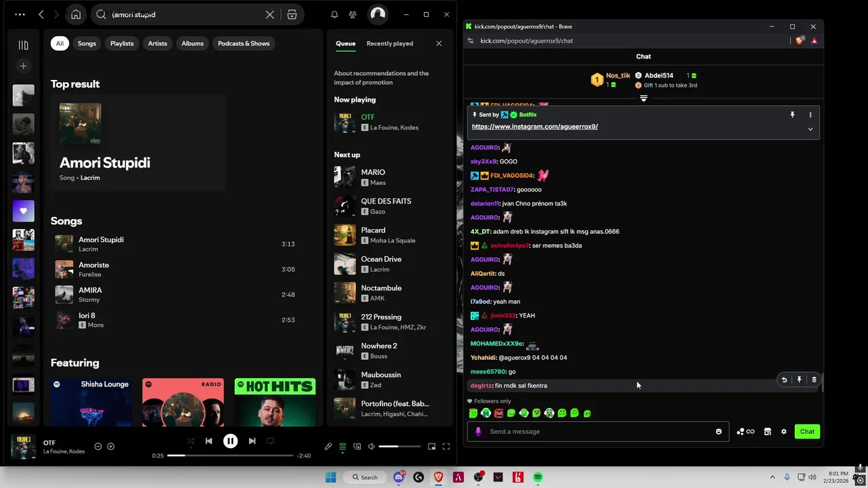Mute the Spotify volume
This screenshot has height=488, width=868.
point(371,447)
